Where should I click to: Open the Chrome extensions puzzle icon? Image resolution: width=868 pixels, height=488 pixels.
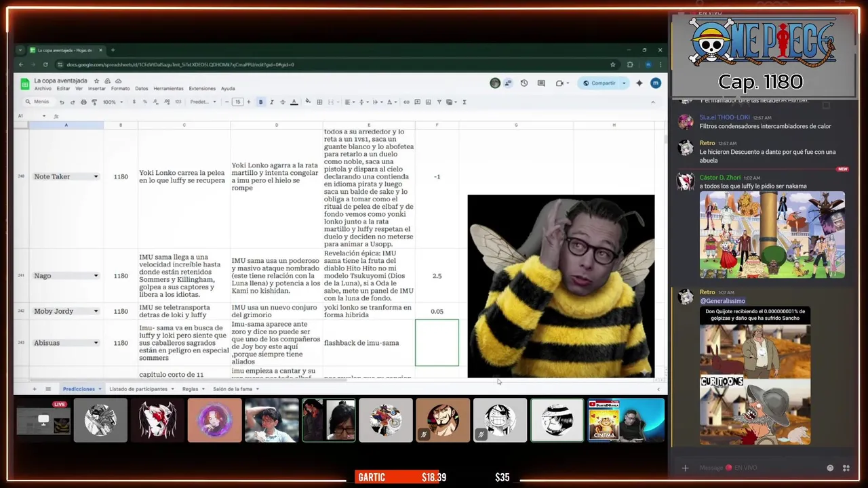pyautogui.click(x=630, y=64)
